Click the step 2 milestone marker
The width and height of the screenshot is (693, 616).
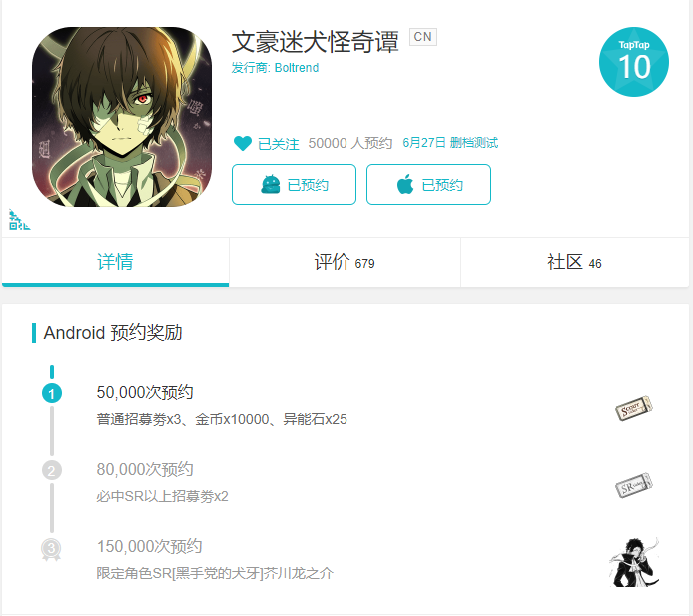coord(52,470)
